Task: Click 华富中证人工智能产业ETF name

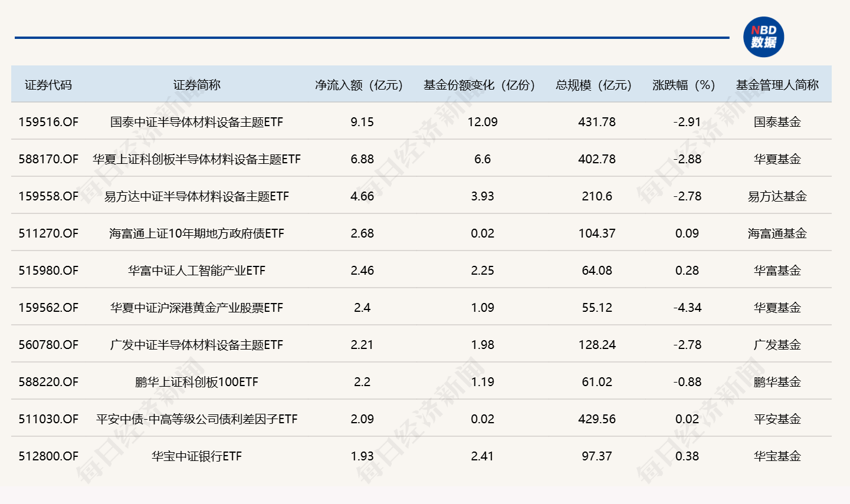Action: [x=196, y=271]
